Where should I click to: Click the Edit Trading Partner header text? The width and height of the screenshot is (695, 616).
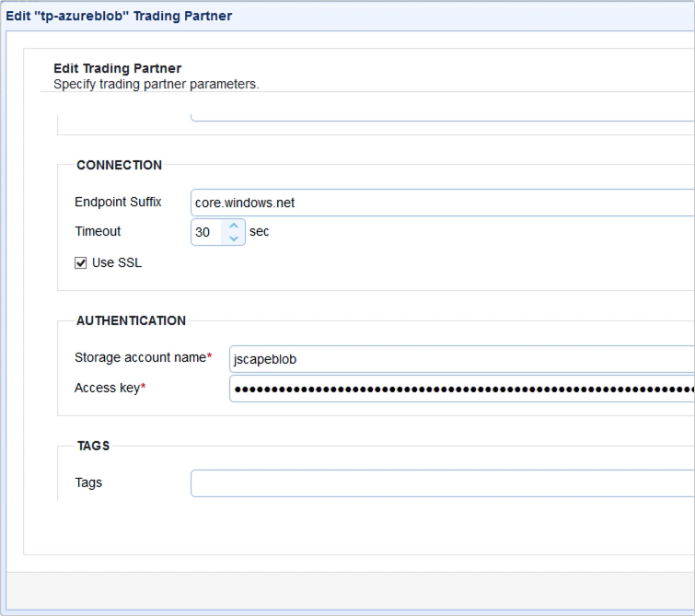(118, 69)
